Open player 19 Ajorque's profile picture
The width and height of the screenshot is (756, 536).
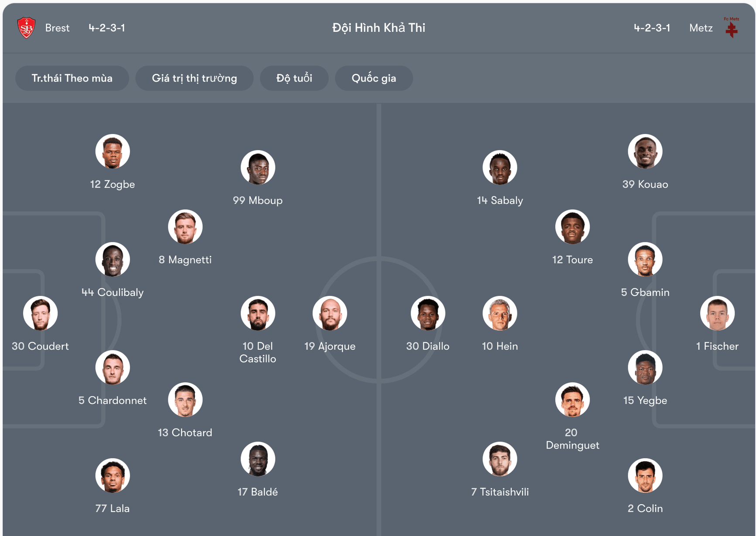click(330, 313)
